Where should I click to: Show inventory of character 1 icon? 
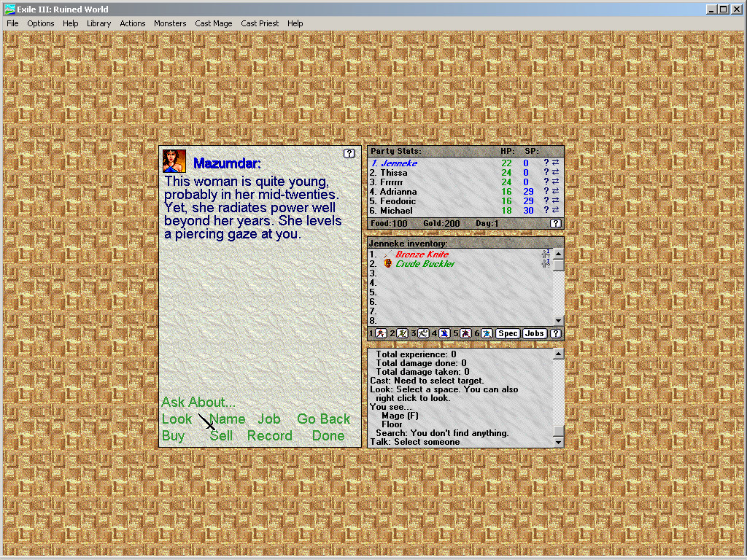coord(381,333)
